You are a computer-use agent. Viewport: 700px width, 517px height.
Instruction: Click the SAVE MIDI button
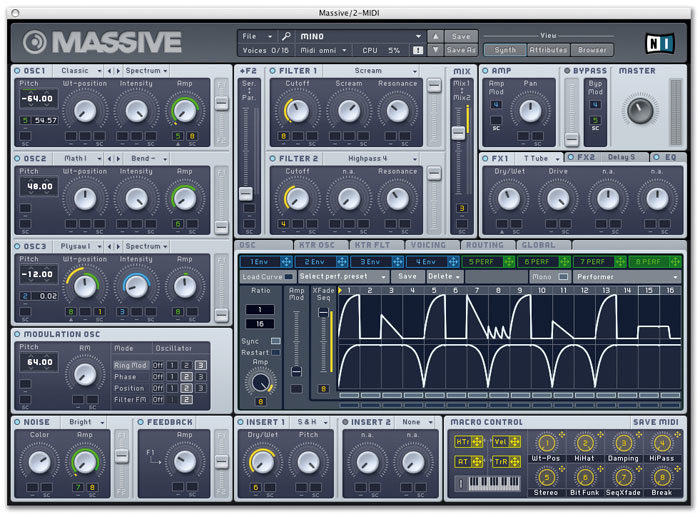[x=655, y=422]
